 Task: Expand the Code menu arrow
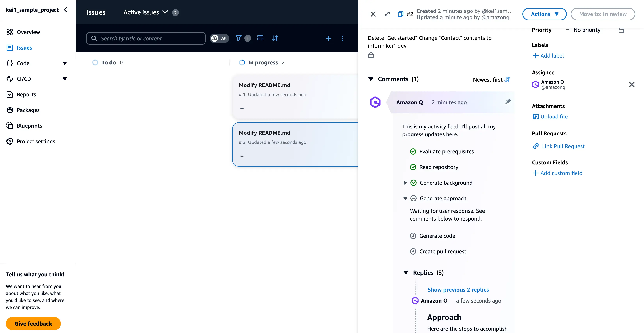[65, 63]
